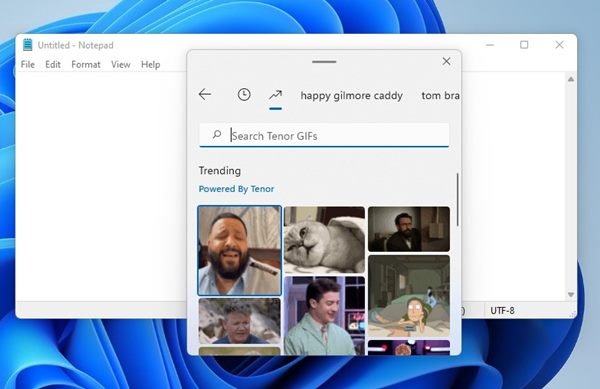Insert the smiling man in green jacket GIF
This screenshot has width=600, height=389.
coord(324,316)
